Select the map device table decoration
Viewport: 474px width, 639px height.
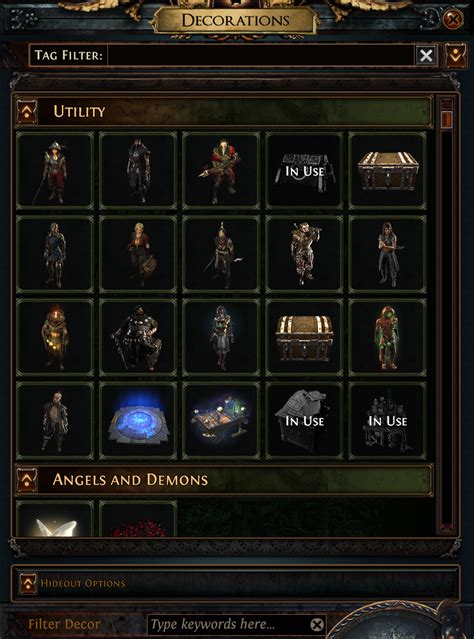[221, 421]
